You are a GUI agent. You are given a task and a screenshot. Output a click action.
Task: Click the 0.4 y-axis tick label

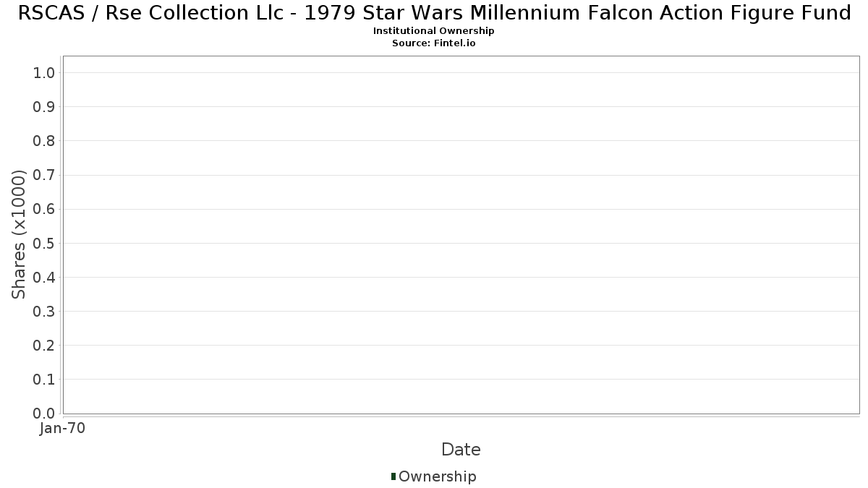tap(43, 277)
